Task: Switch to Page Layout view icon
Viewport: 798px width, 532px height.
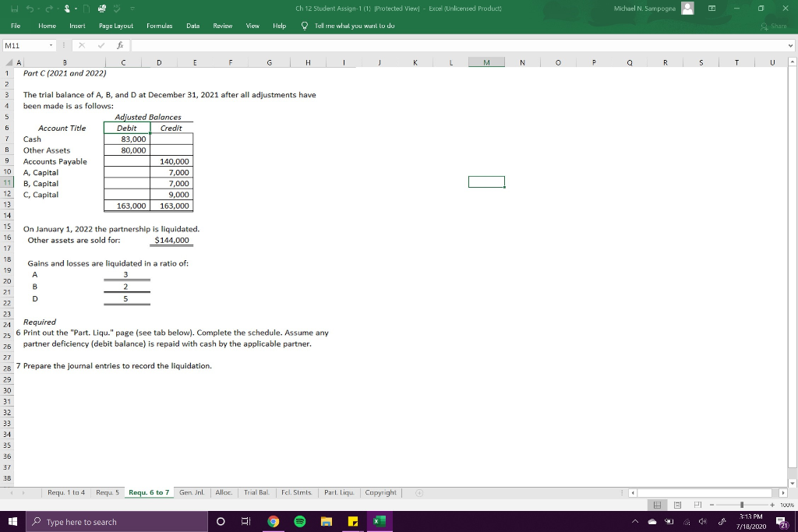Action: (677, 505)
